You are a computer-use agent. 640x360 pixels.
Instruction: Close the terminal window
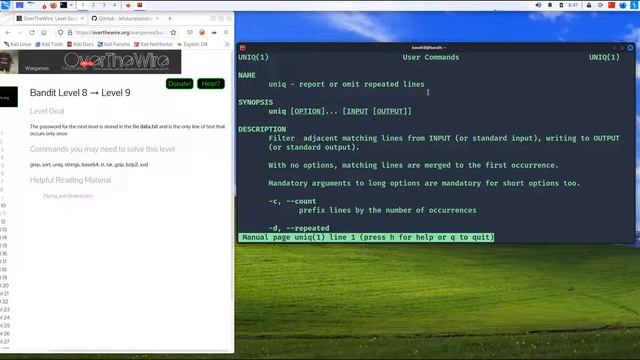(630, 48)
